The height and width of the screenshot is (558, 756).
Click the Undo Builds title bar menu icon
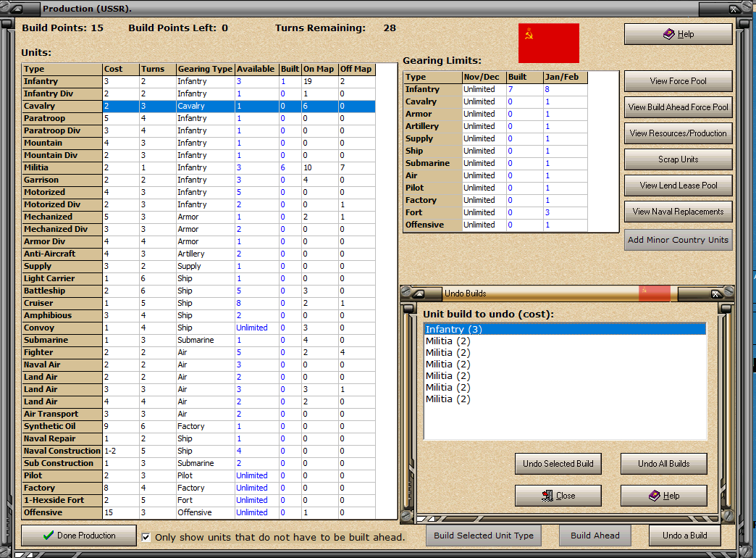coord(418,293)
